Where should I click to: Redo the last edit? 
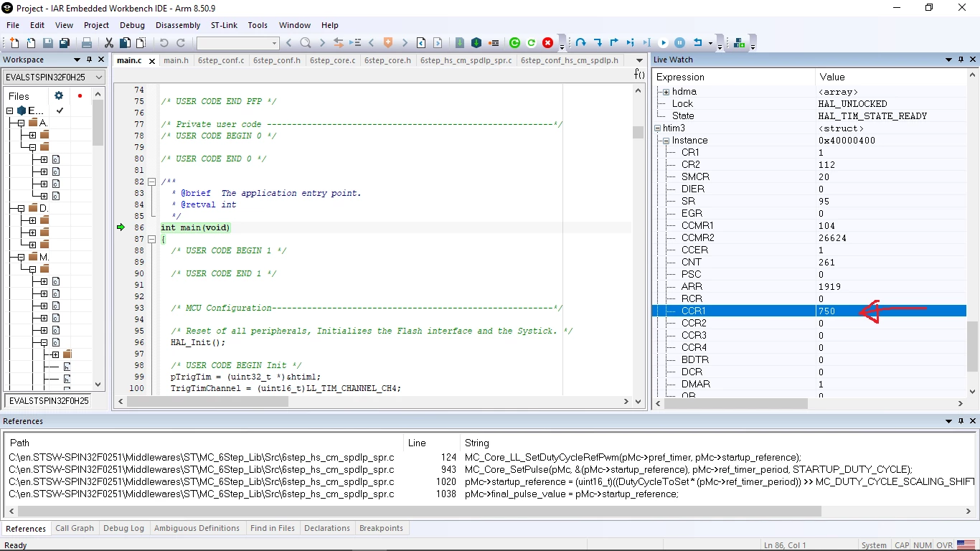[181, 43]
